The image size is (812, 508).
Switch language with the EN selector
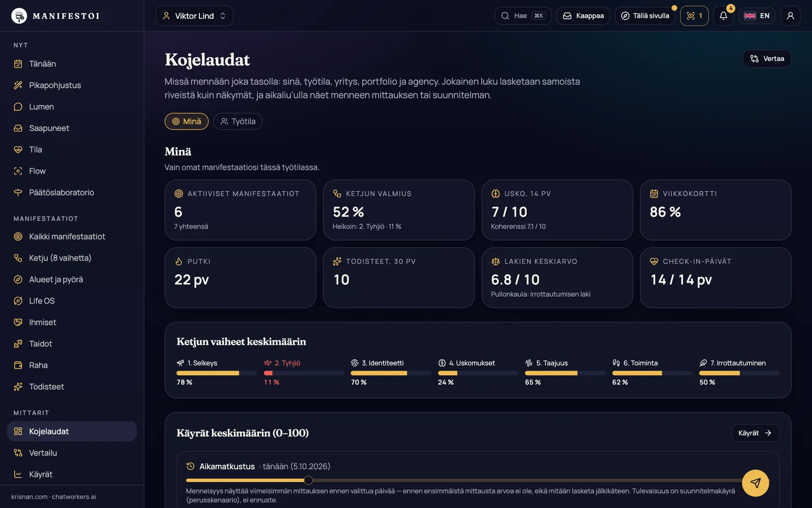757,16
